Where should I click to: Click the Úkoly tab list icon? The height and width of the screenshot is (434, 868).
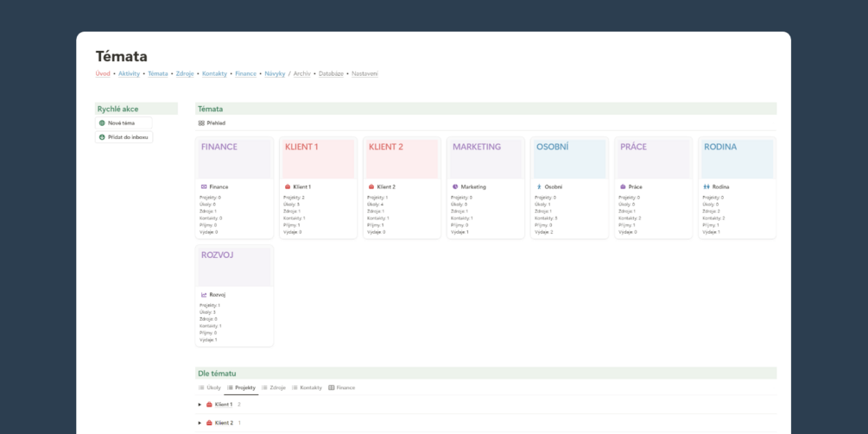(x=201, y=387)
